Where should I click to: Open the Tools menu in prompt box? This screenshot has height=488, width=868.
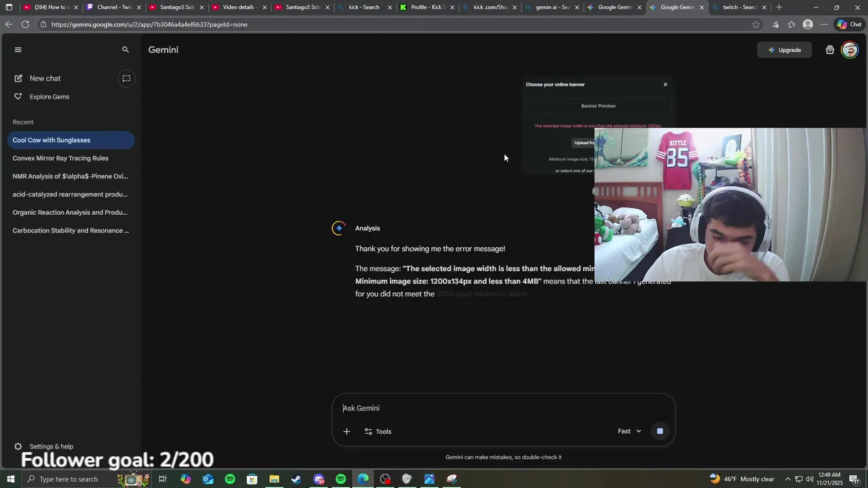coord(378,432)
